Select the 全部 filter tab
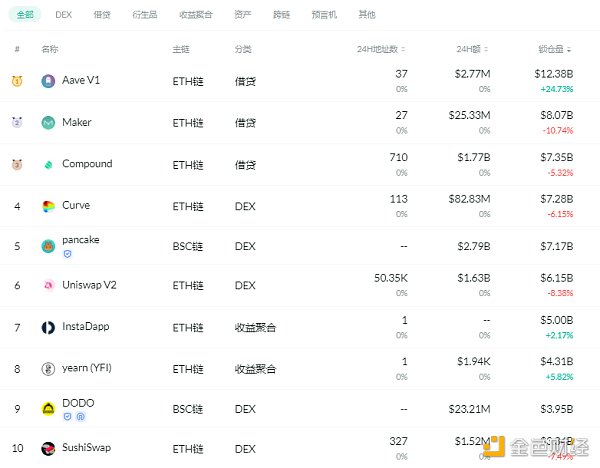This screenshot has width=600, height=468. (25, 15)
